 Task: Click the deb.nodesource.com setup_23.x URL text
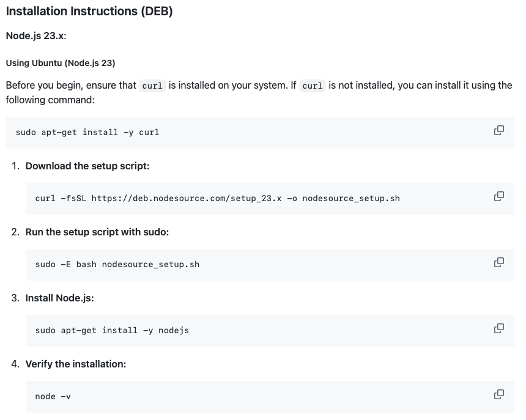pyautogui.click(x=186, y=198)
